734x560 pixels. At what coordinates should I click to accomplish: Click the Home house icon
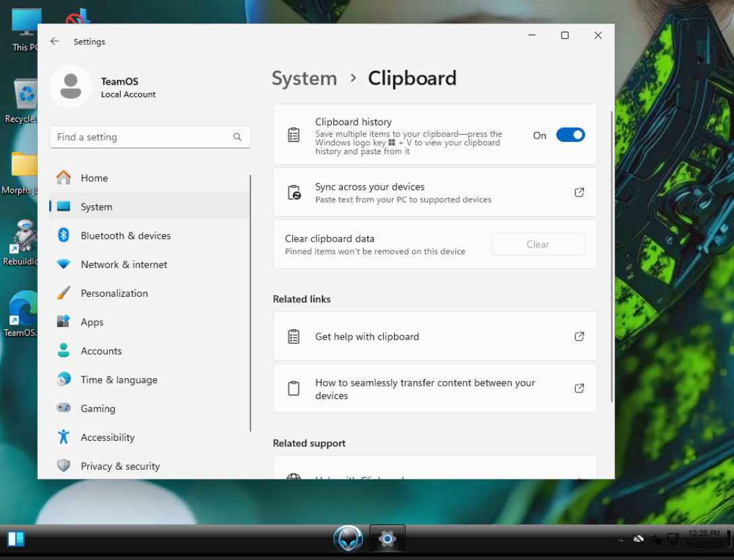pos(64,178)
